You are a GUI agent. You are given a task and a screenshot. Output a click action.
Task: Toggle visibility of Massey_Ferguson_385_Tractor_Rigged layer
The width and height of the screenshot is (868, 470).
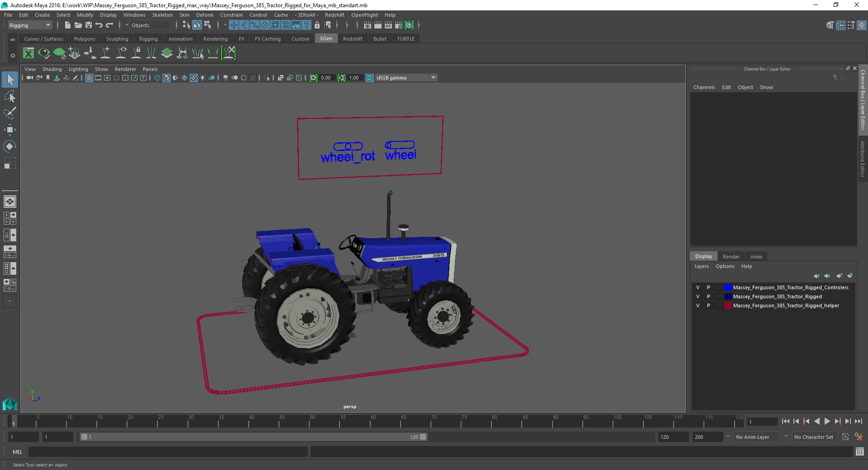[x=698, y=296]
